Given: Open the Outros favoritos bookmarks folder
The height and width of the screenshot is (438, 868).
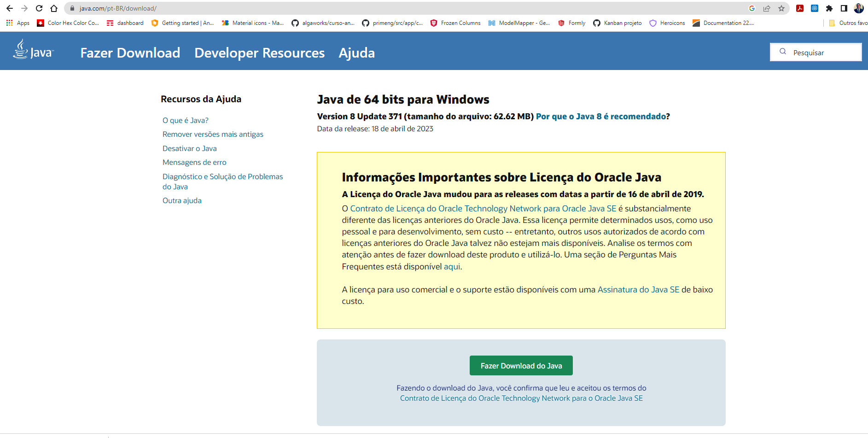Looking at the screenshot, I should pos(848,23).
